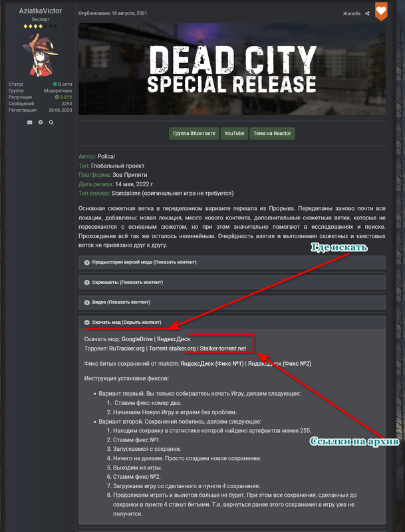Click the Жалоба report link
Screen dimensions: 405x532
point(351,13)
